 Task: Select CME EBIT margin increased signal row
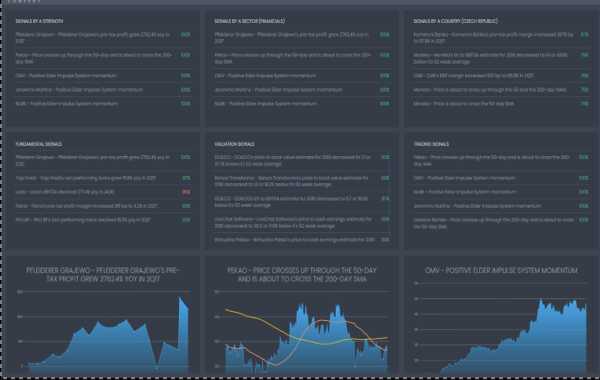501,76
